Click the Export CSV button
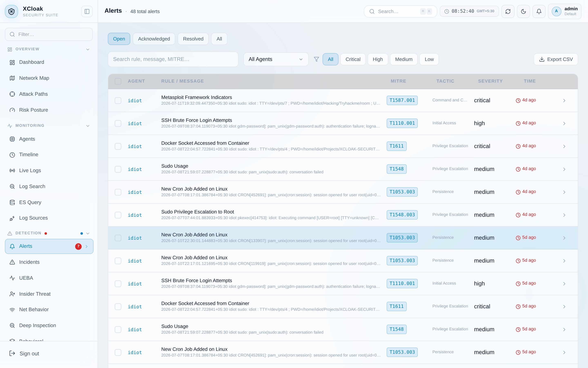The width and height of the screenshot is (588, 368). click(556, 59)
